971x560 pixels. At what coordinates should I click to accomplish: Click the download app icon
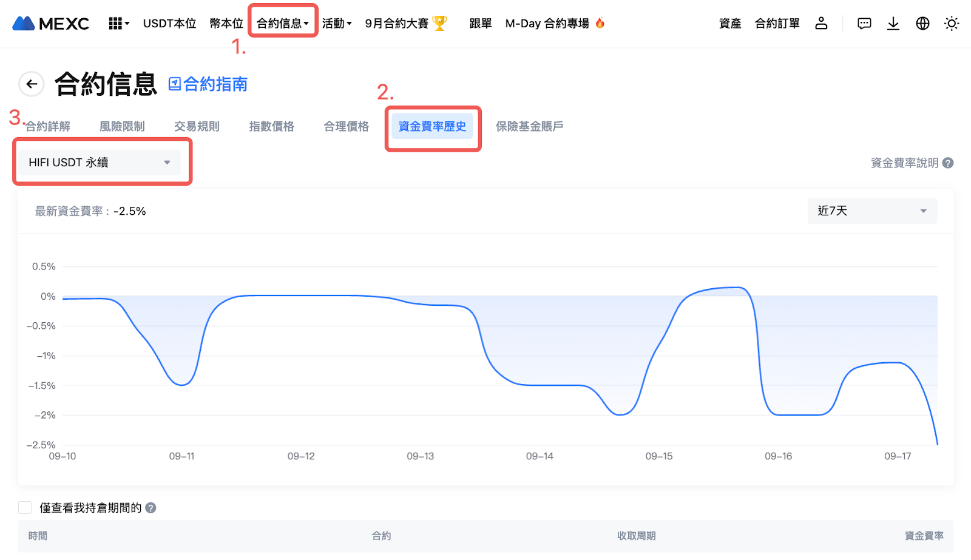click(x=893, y=24)
